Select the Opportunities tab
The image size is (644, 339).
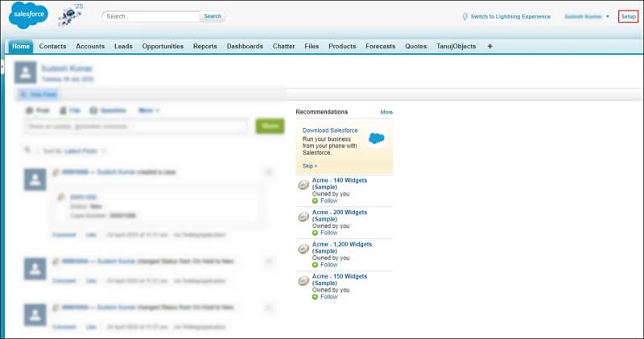point(163,47)
